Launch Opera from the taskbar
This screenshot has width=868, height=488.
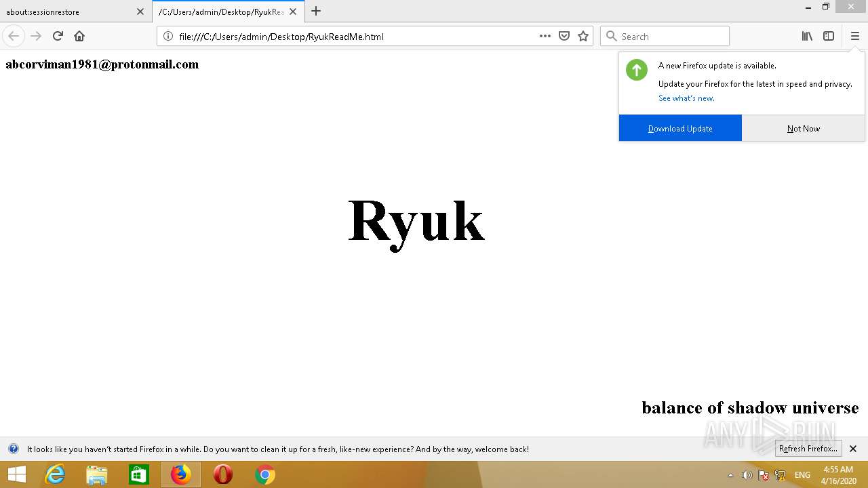(x=223, y=474)
